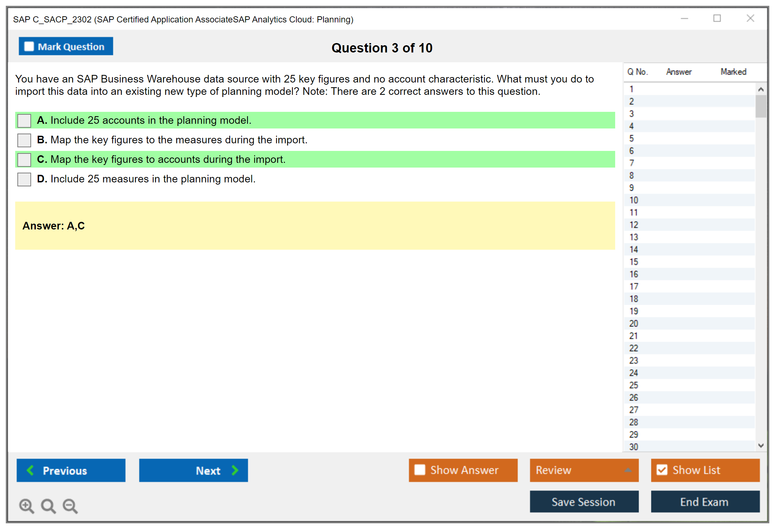Uncheck the Show List option
This screenshot has height=532, width=778.
662,470
